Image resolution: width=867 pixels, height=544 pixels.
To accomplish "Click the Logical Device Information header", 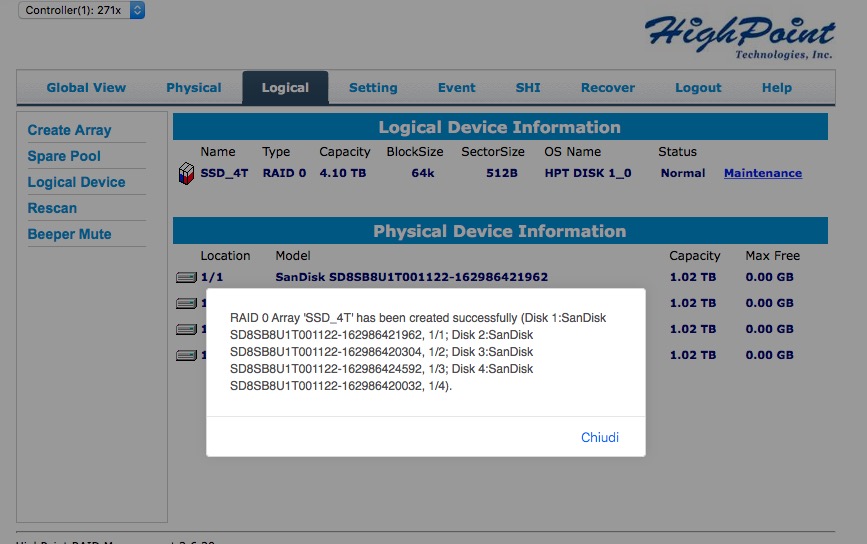I will click(500, 127).
